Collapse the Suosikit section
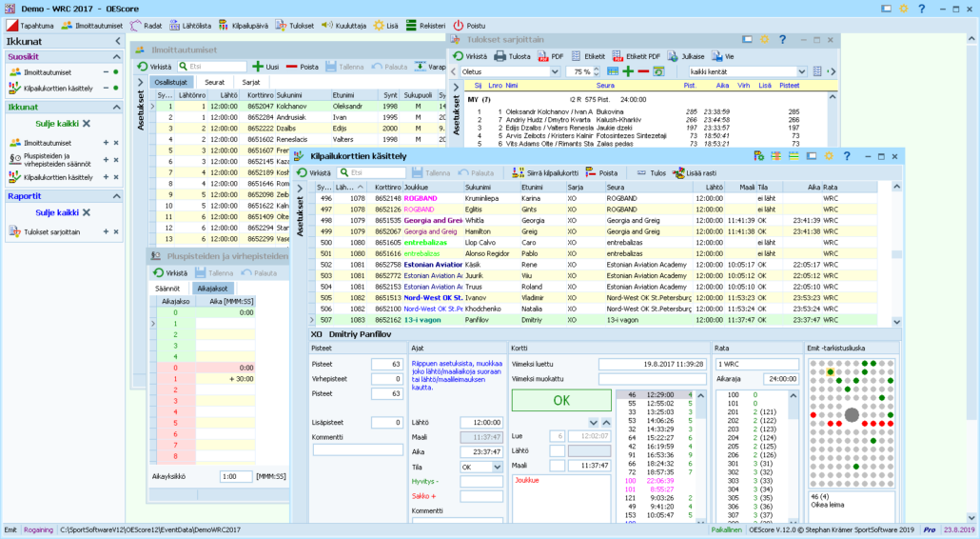 coord(116,56)
